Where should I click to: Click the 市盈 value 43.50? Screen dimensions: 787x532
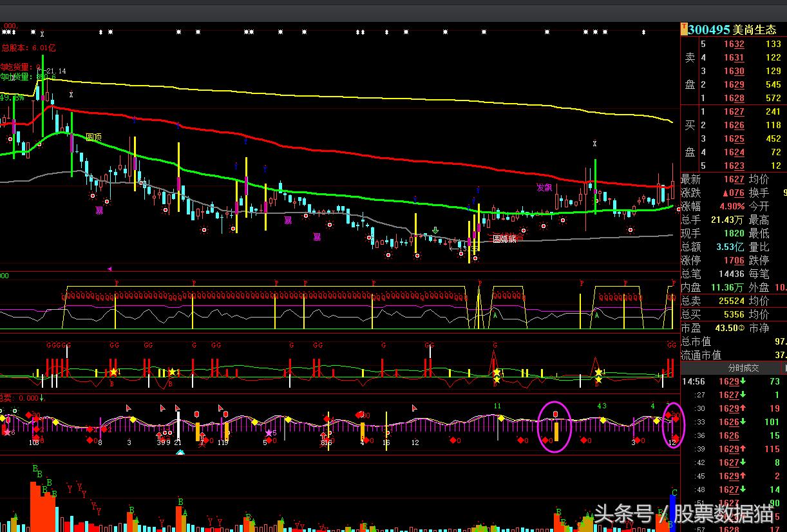(x=727, y=328)
